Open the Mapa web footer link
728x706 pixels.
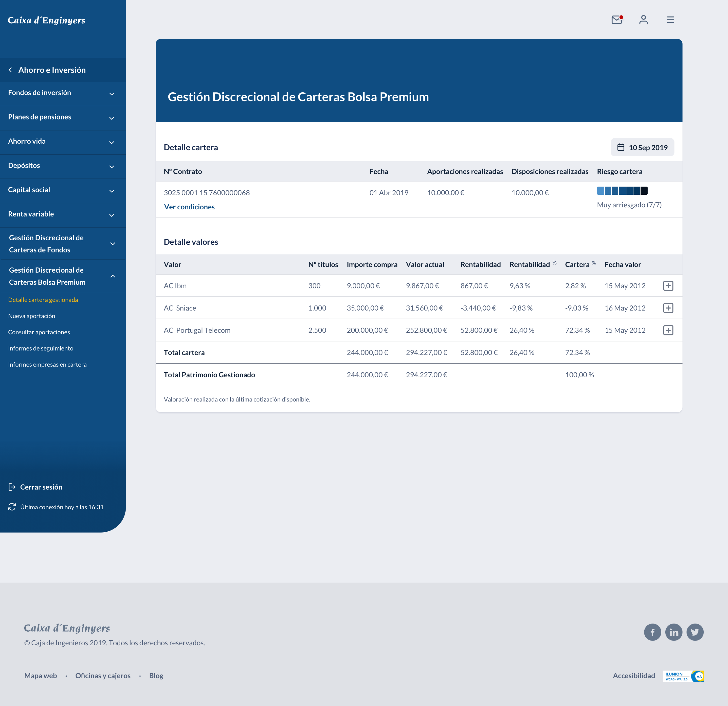pyautogui.click(x=41, y=675)
